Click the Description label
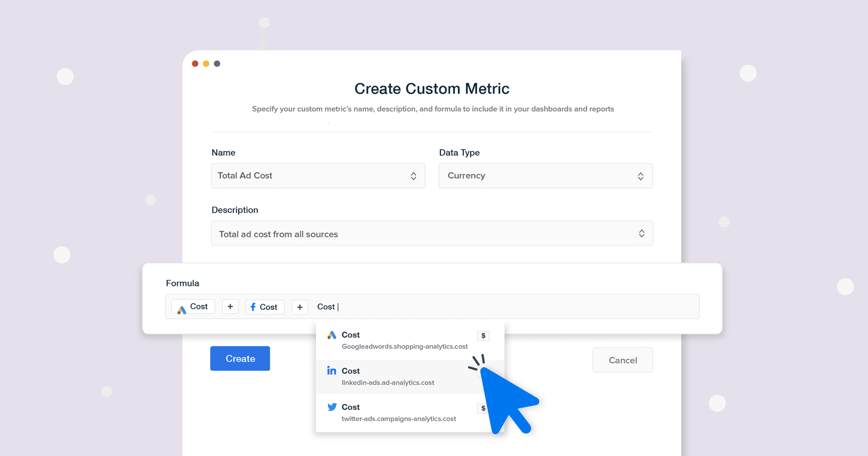This screenshot has width=868, height=456. point(235,210)
